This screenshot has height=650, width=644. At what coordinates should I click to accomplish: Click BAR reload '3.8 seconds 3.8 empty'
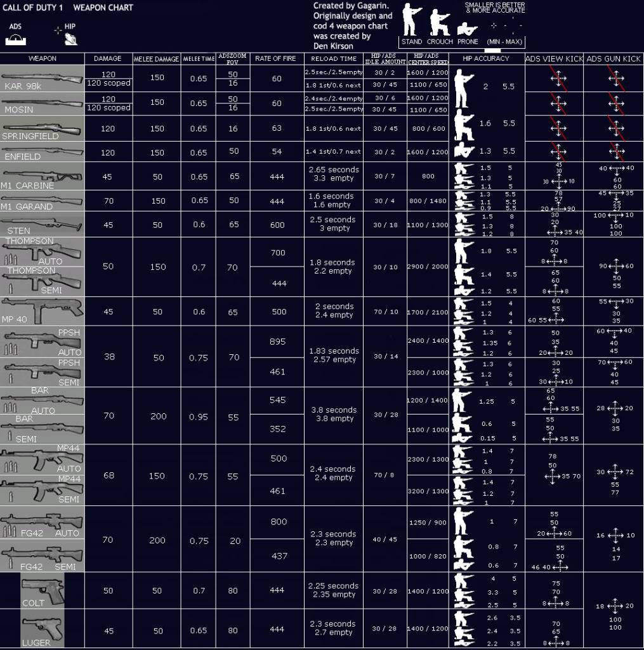click(334, 414)
